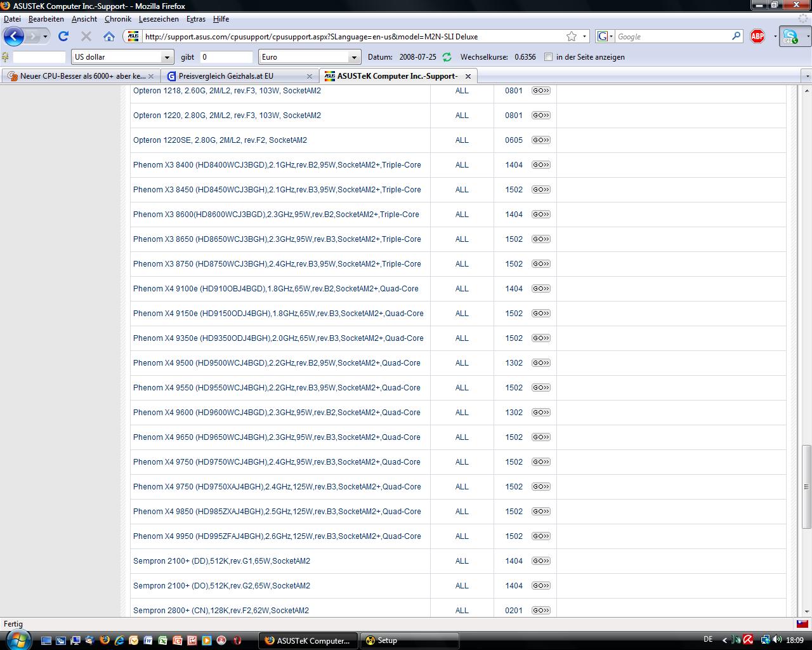This screenshot has height=650, width=812.
Task: Go to the home page via house icon
Action: click(x=109, y=36)
